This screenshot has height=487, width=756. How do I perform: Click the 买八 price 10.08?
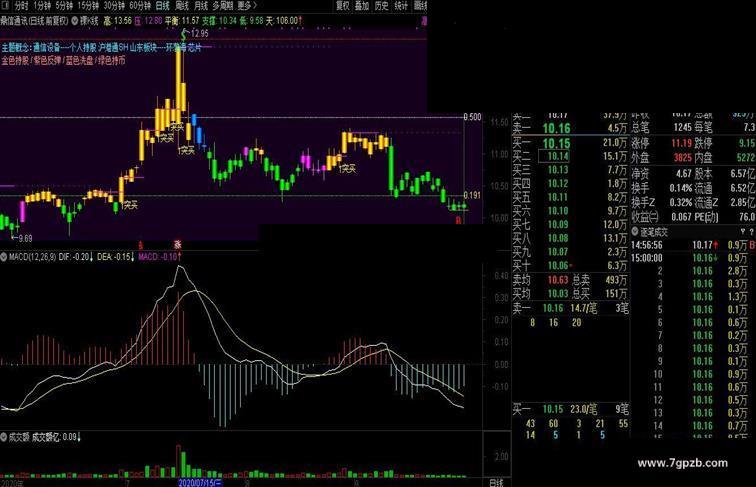[x=558, y=238]
